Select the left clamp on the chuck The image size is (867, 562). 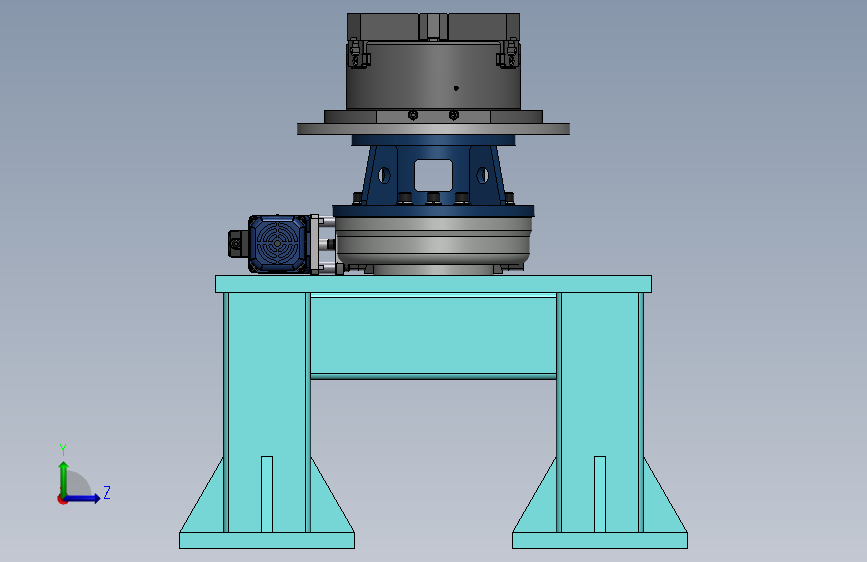(358, 53)
